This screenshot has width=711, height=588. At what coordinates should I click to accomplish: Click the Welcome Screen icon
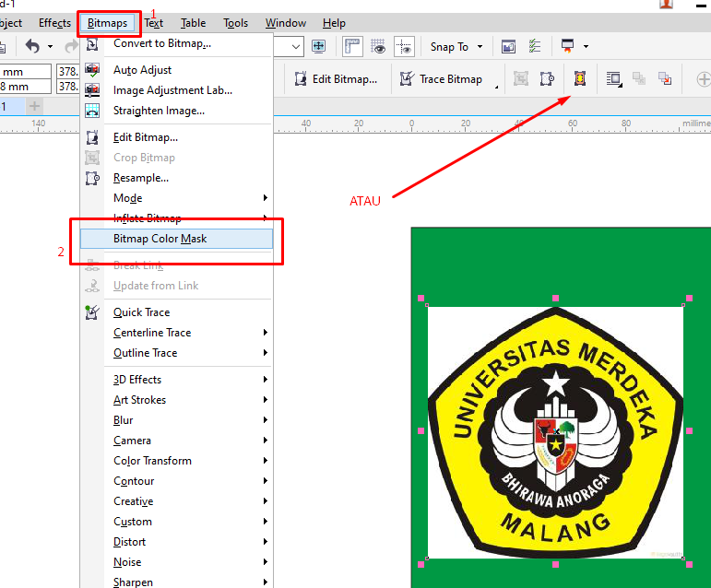[508, 46]
